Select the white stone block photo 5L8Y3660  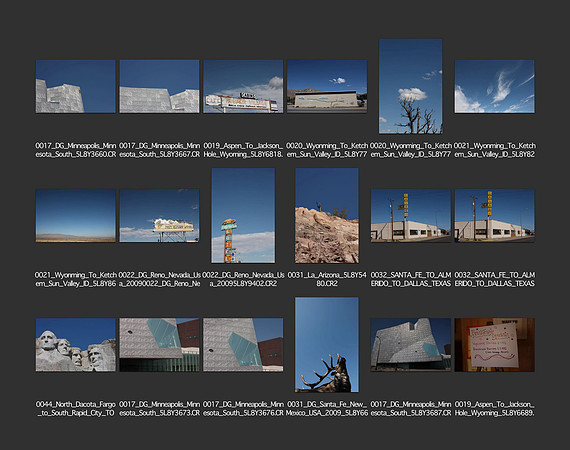(76, 86)
